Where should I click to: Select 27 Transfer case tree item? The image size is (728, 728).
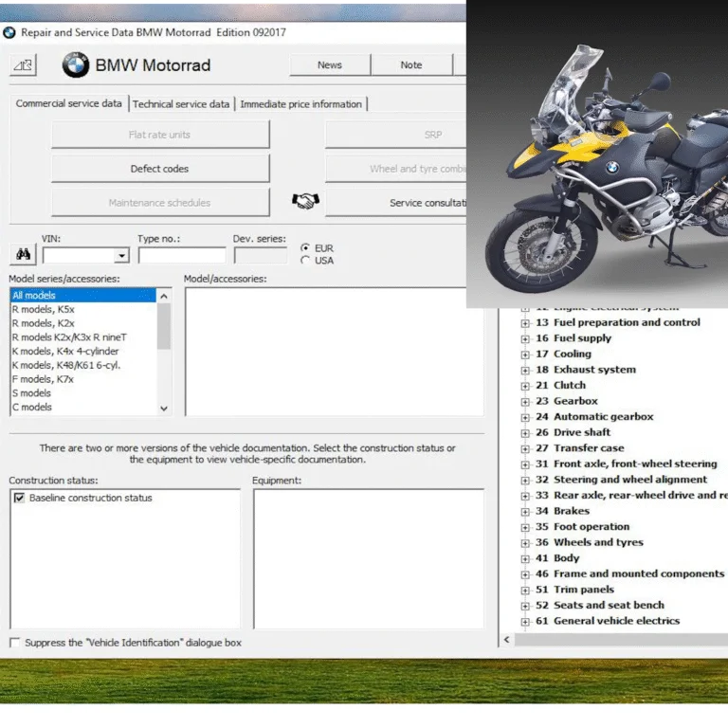580,448
